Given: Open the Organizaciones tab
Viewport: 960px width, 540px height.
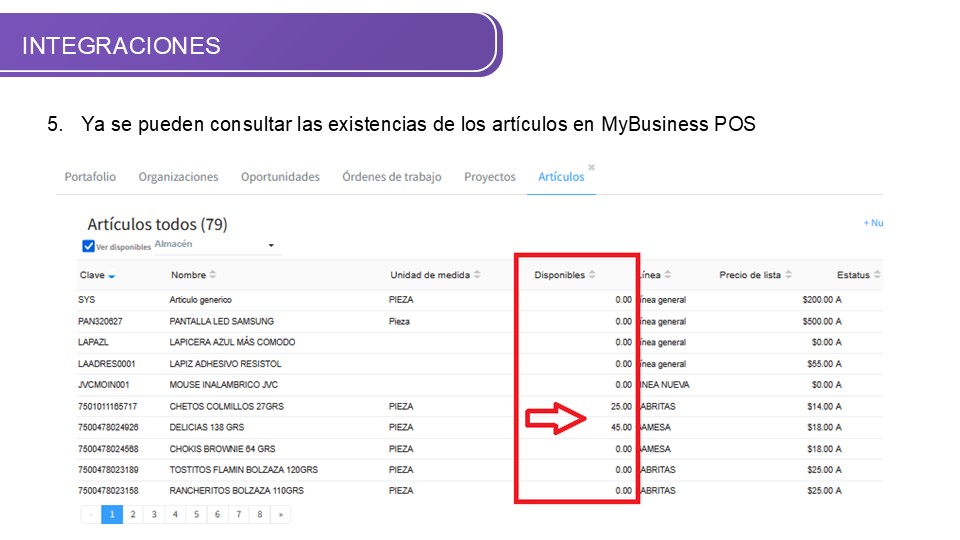Looking at the screenshot, I should (178, 177).
